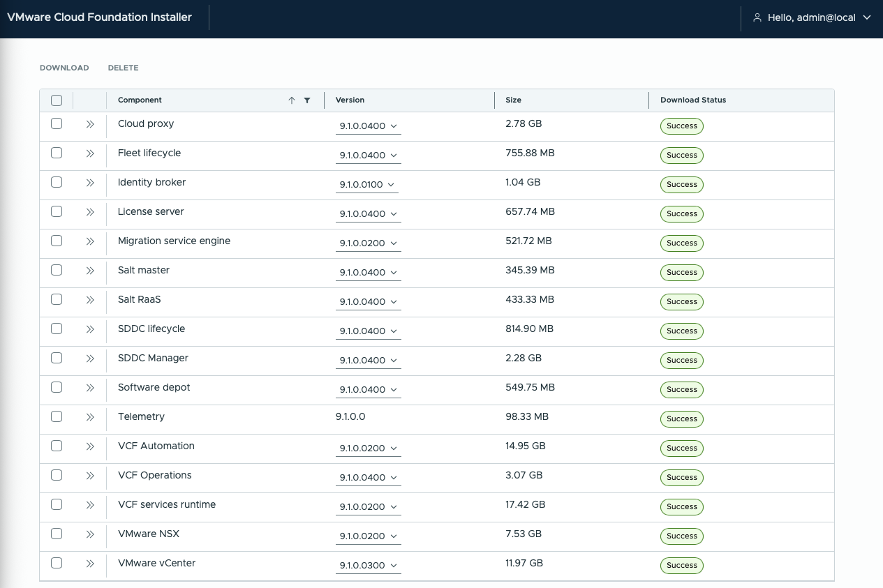Open the Salt RaaS version dropdown
The width and height of the screenshot is (883, 588).
click(369, 302)
